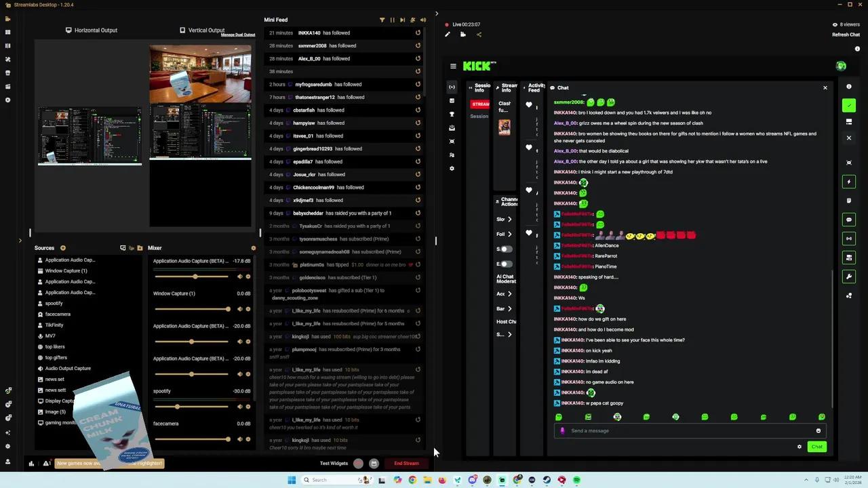Open the Kick hamburger menu
Screen dimensions: 868x488
(453, 66)
